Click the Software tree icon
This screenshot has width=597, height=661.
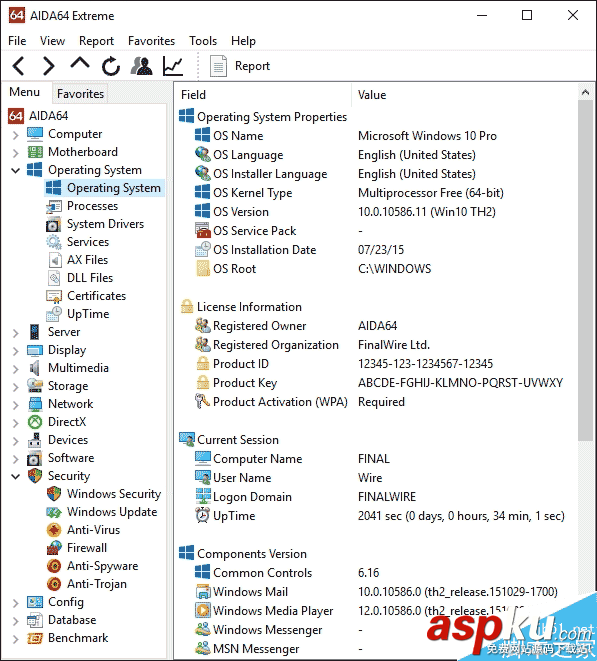[x=35, y=458]
